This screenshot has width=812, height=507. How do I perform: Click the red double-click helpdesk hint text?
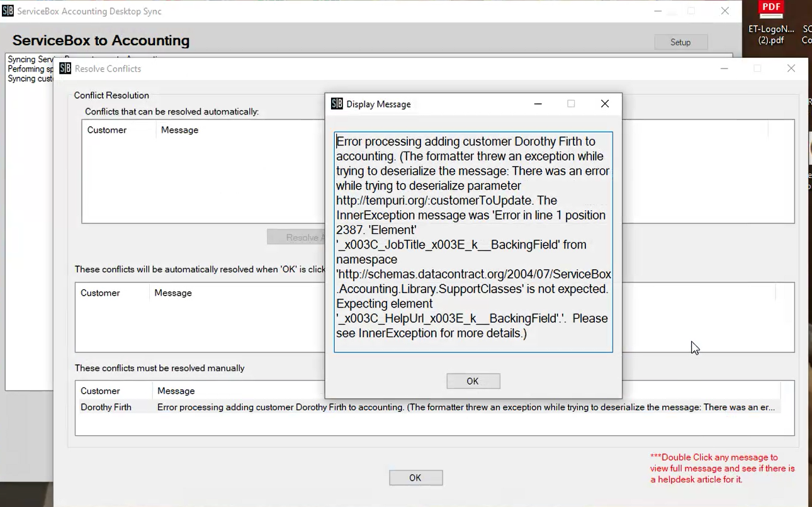[723, 469]
